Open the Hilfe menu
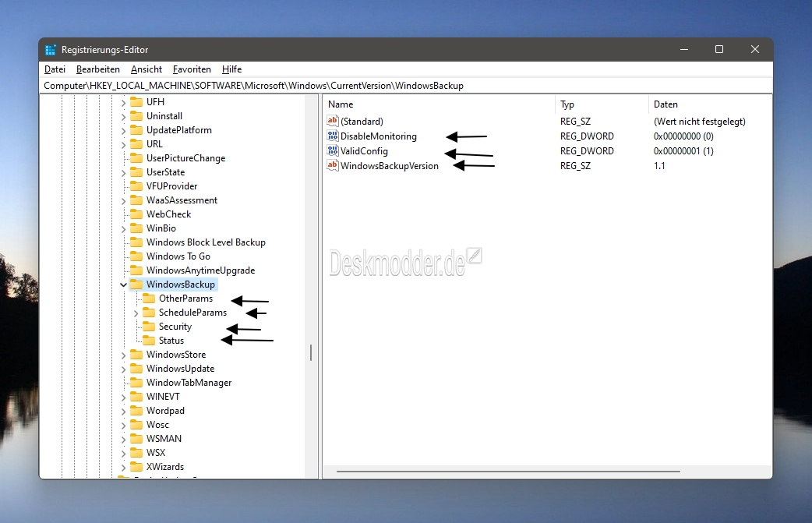 [x=231, y=69]
